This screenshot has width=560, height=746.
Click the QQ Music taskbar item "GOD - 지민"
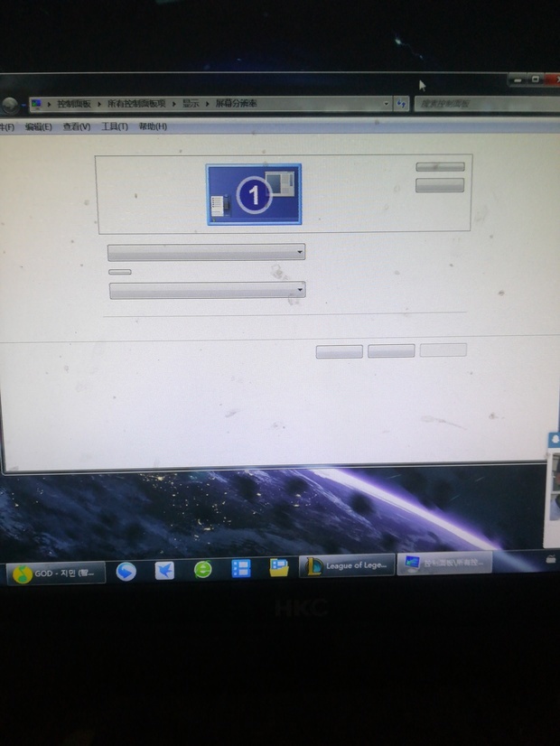click(55, 573)
